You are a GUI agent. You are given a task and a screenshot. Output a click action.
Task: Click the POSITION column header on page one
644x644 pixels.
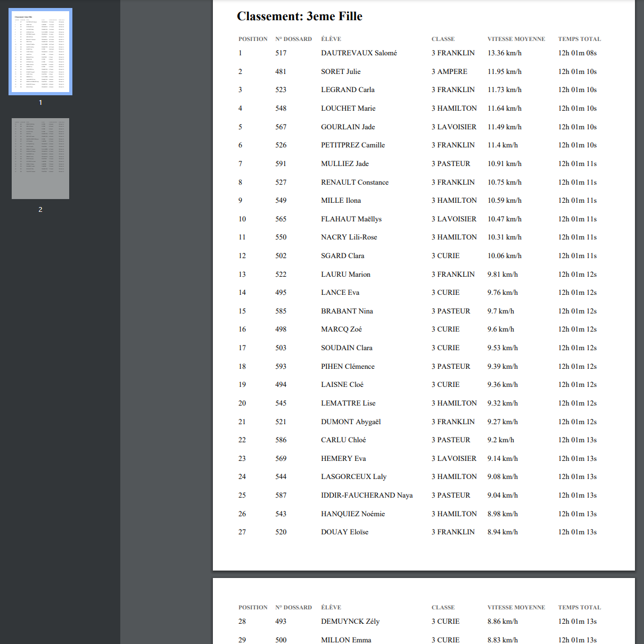[253, 39]
